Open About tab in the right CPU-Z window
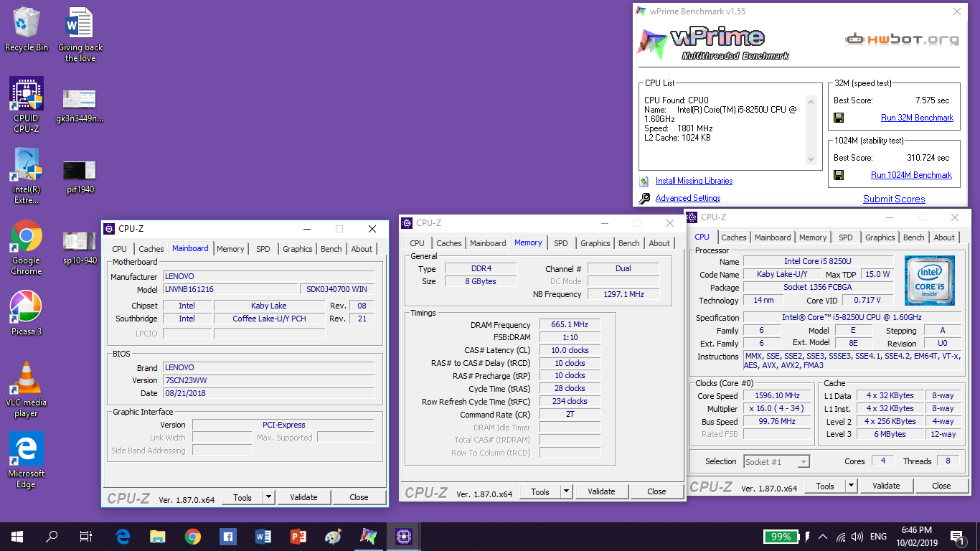 click(x=944, y=237)
